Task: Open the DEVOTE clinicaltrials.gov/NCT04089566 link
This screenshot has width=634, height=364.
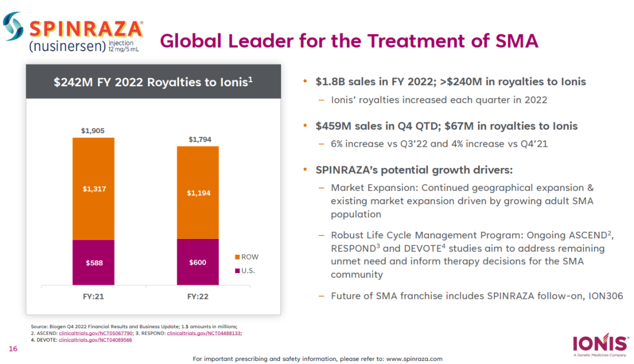Action: tap(95, 340)
